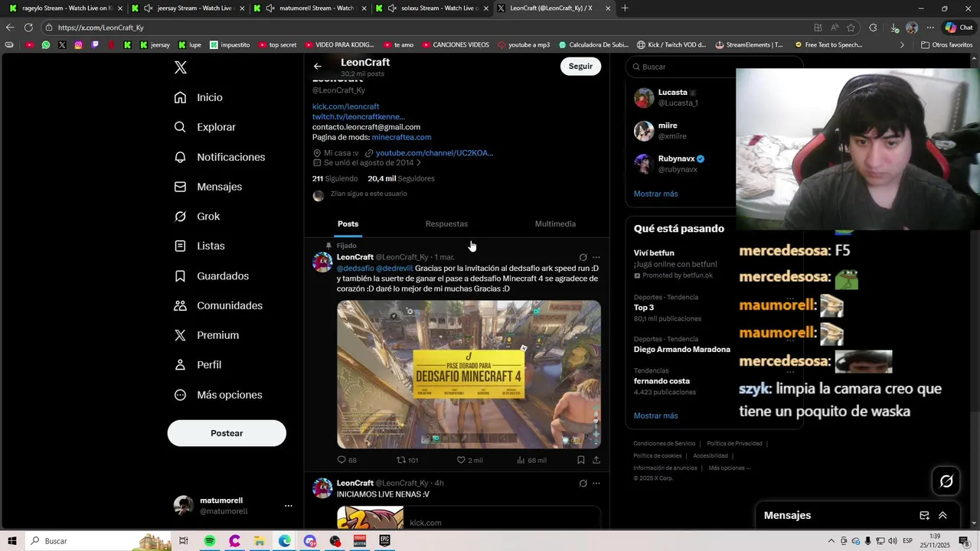The width and height of the screenshot is (980, 551).
Task: Click Mostrar más under Qué está pasando
Action: pos(655,416)
